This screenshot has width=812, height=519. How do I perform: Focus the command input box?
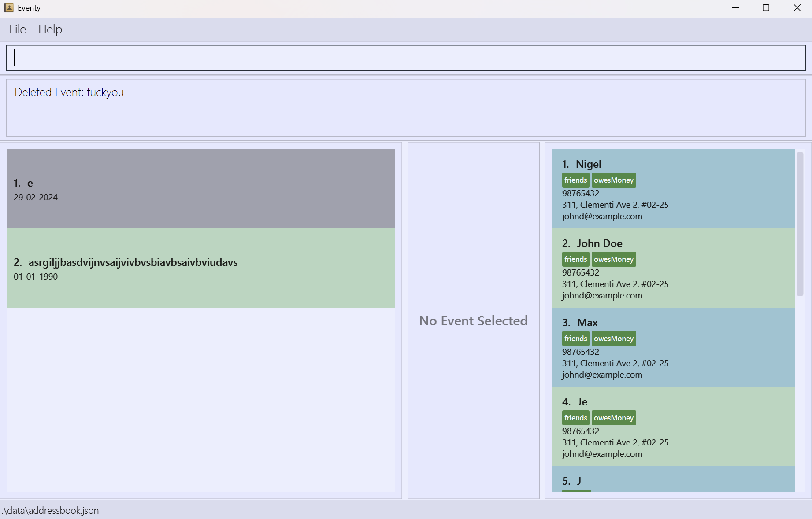click(406, 58)
